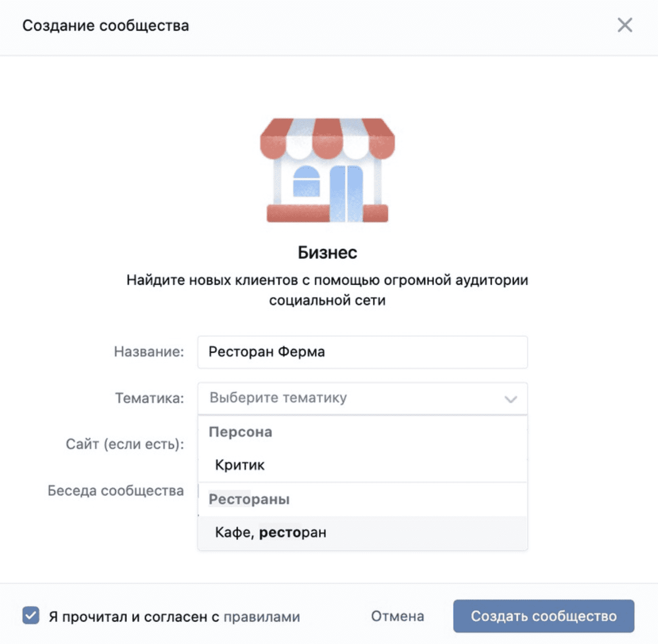Click "Создать сообщество" button

pyautogui.click(x=543, y=616)
